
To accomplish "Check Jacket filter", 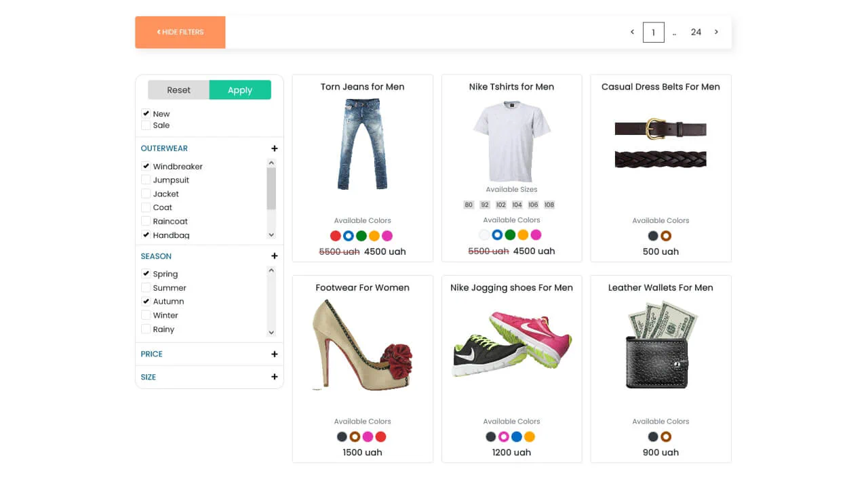I will [146, 193].
